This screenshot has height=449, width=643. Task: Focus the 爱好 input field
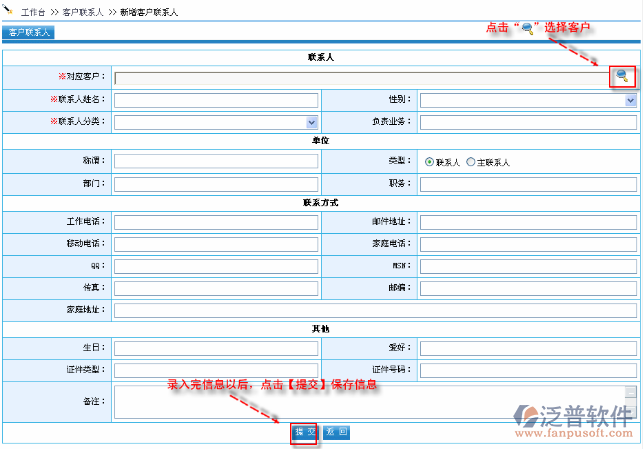tap(528, 349)
